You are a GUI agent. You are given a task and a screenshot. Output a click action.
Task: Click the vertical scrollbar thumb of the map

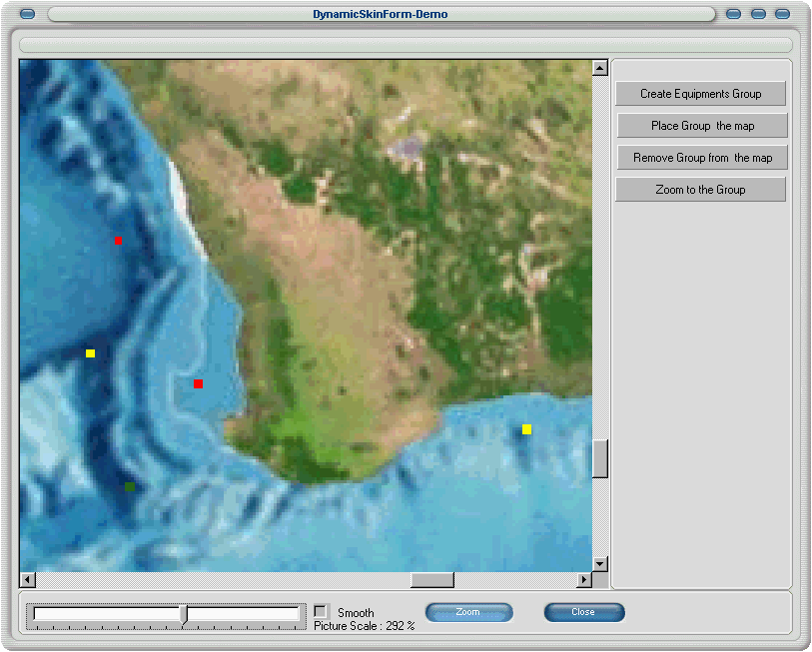(600, 459)
